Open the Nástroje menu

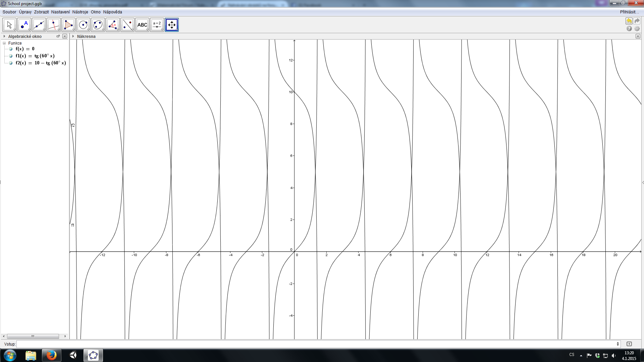80,12
